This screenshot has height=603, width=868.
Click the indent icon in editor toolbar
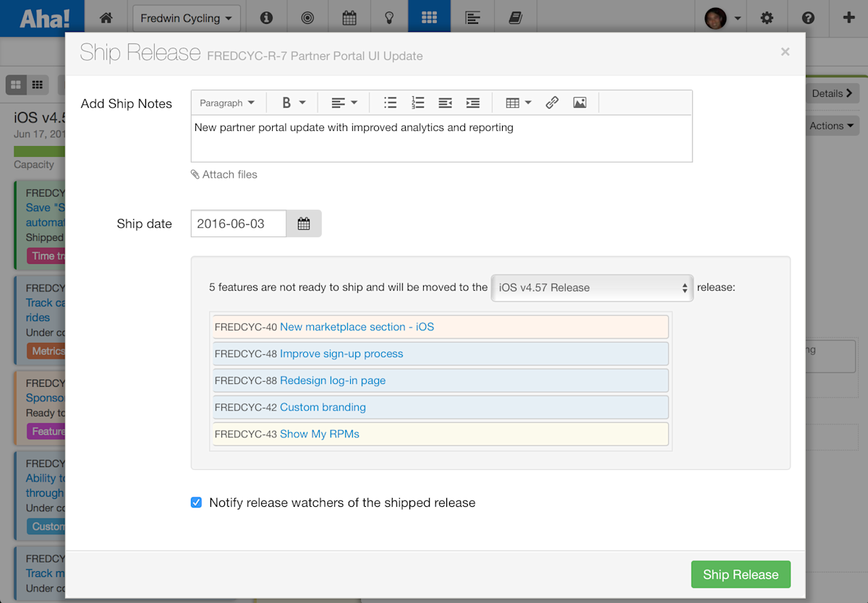click(x=472, y=103)
